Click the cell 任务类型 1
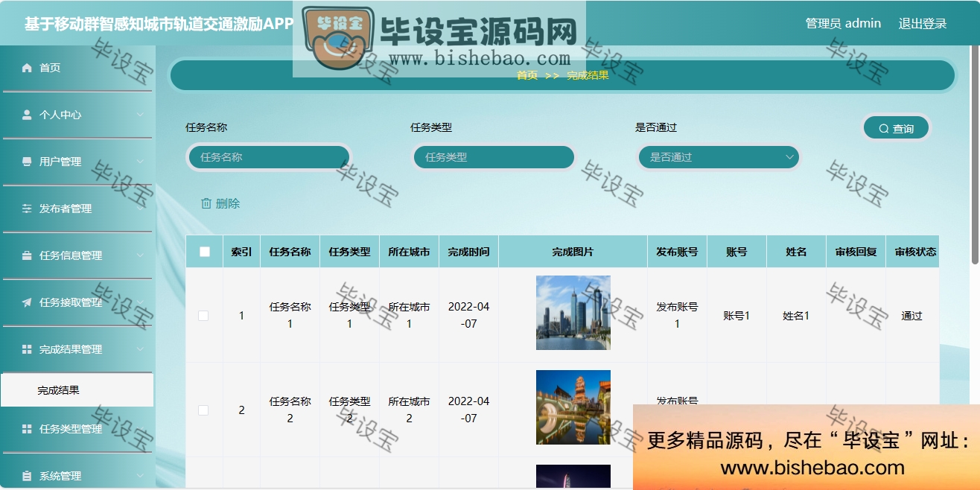The image size is (980, 490). coord(349,315)
